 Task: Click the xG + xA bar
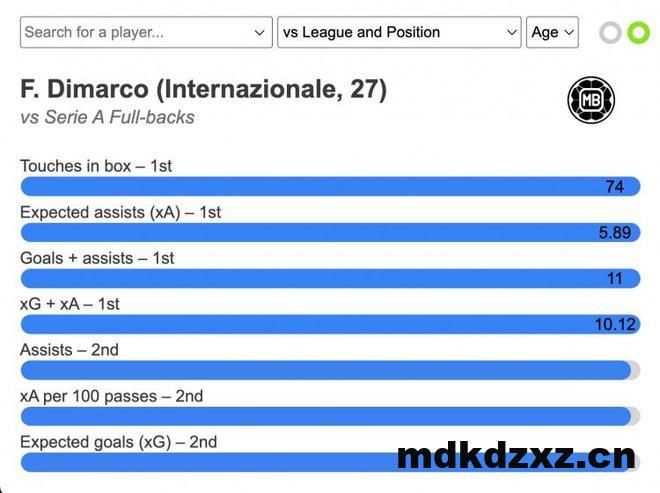(330, 324)
